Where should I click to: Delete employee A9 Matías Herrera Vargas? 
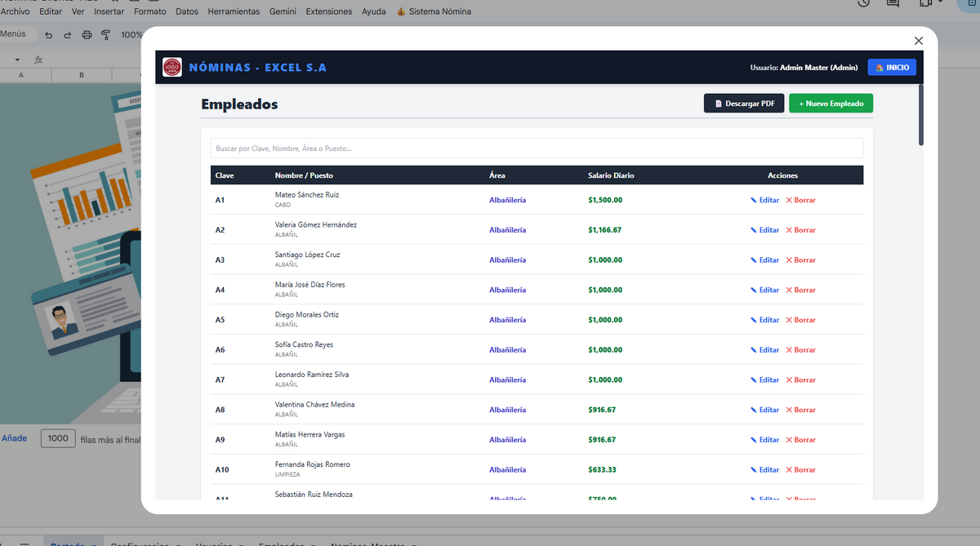(x=800, y=440)
